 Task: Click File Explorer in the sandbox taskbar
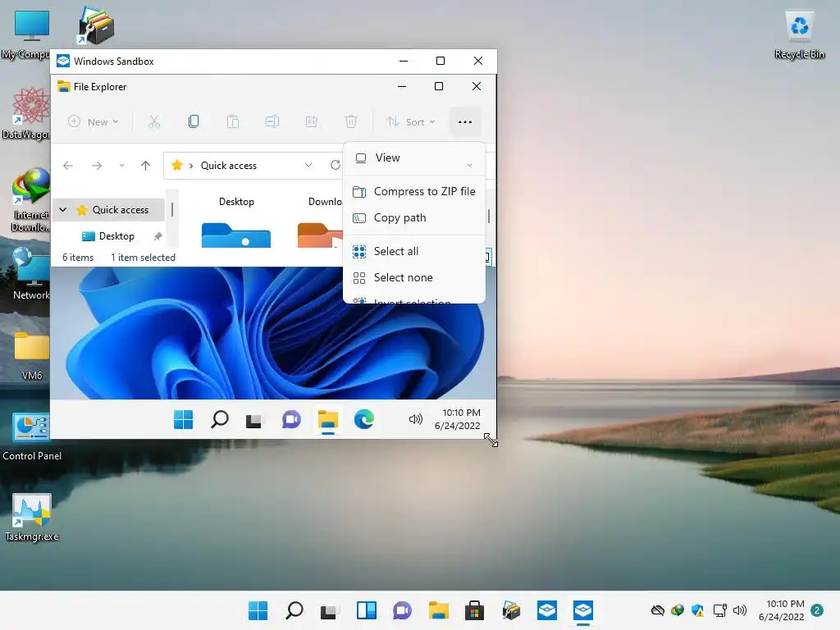tap(328, 420)
